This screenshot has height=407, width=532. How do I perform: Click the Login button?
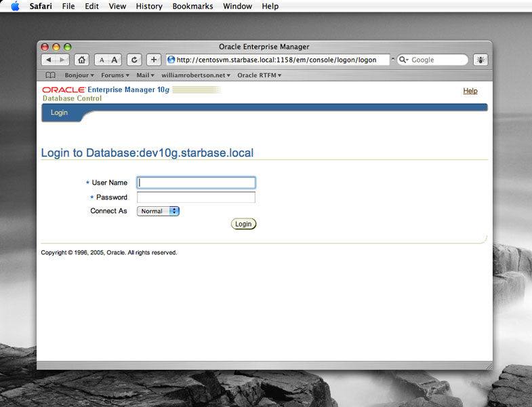coord(243,224)
